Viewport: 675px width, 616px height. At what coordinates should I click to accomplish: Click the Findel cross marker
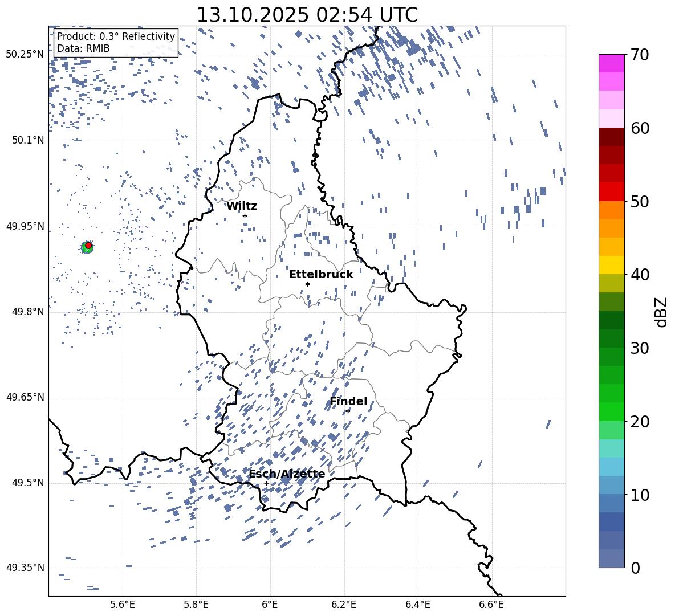tap(348, 411)
